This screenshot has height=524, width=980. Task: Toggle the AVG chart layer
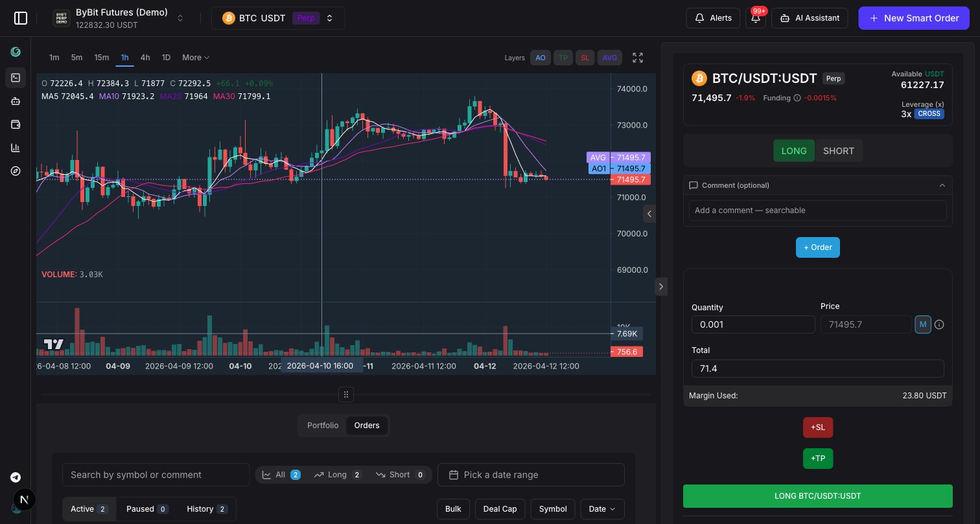[x=610, y=58]
